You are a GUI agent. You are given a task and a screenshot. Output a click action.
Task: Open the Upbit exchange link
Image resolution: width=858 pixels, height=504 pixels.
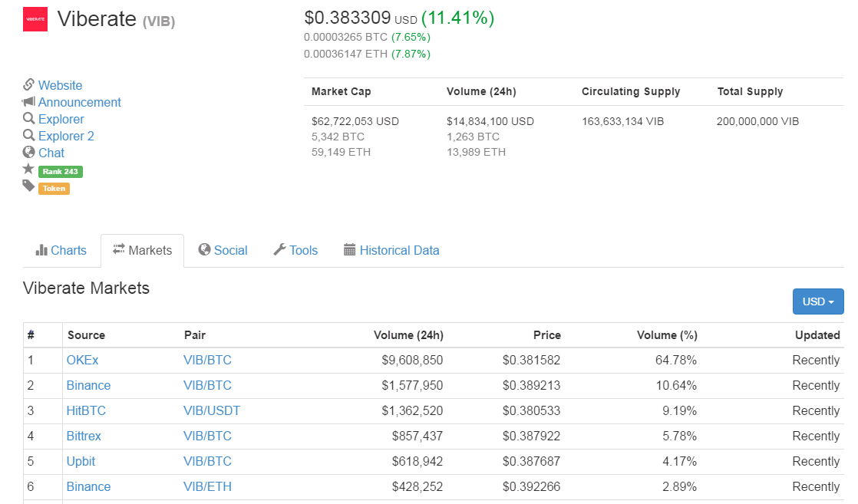(x=81, y=461)
